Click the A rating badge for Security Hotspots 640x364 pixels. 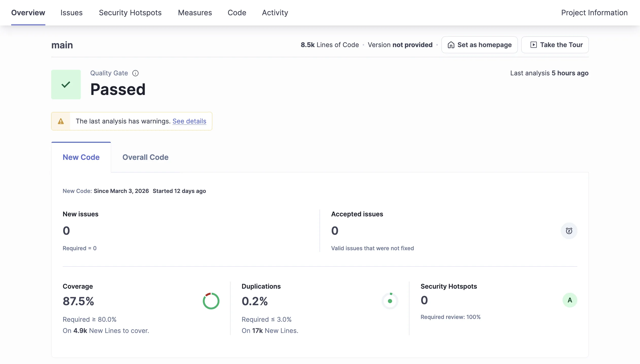(x=570, y=300)
